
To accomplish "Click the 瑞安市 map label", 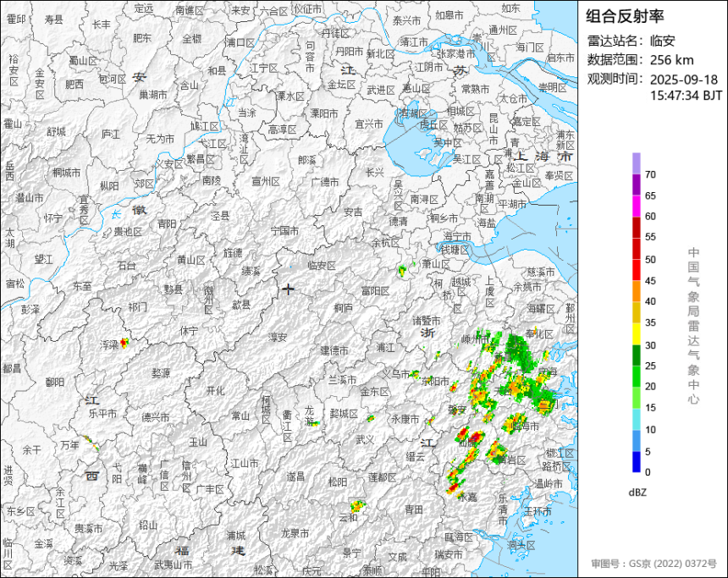I will [449, 554].
